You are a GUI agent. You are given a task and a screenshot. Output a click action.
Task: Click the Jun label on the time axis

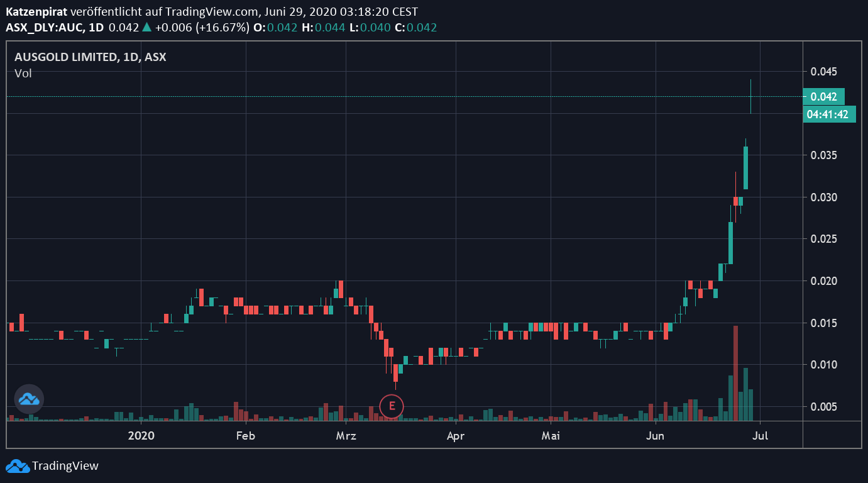[656, 435]
